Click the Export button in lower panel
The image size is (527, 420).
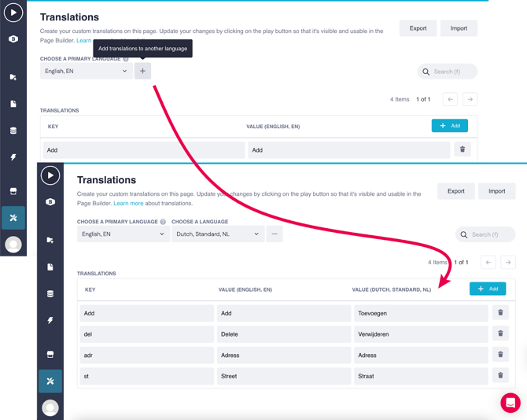tap(456, 191)
